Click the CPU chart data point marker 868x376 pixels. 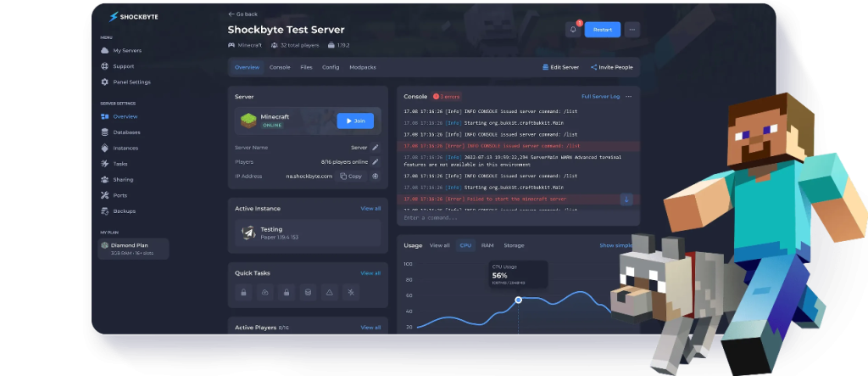tap(518, 300)
